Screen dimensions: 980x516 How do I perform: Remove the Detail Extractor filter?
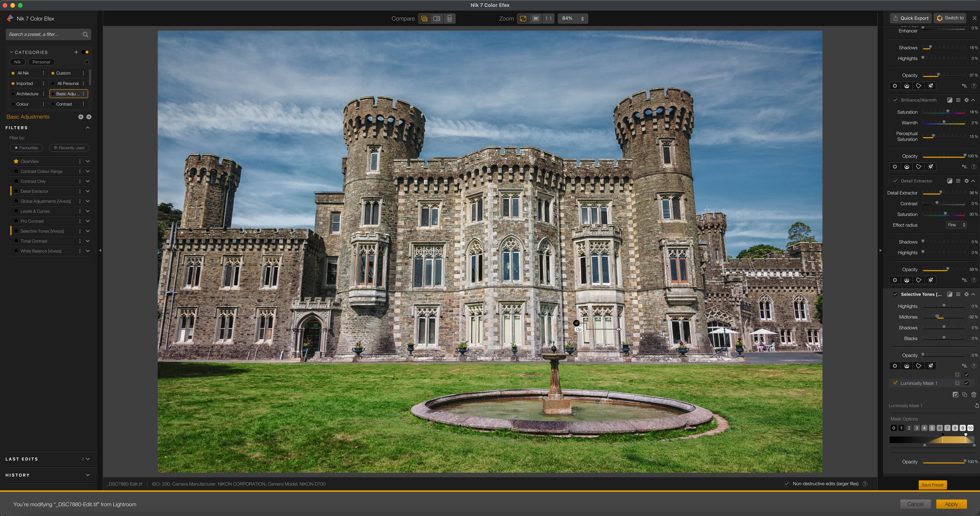pos(966,181)
